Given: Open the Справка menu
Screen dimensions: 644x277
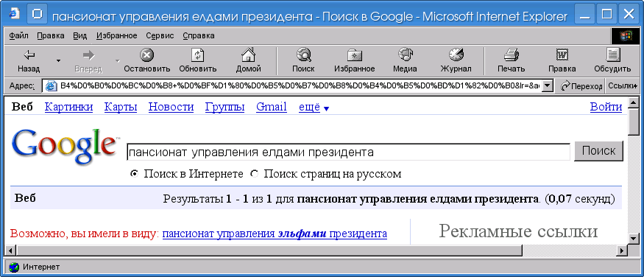Looking at the screenshot, I should coord(199,36).
